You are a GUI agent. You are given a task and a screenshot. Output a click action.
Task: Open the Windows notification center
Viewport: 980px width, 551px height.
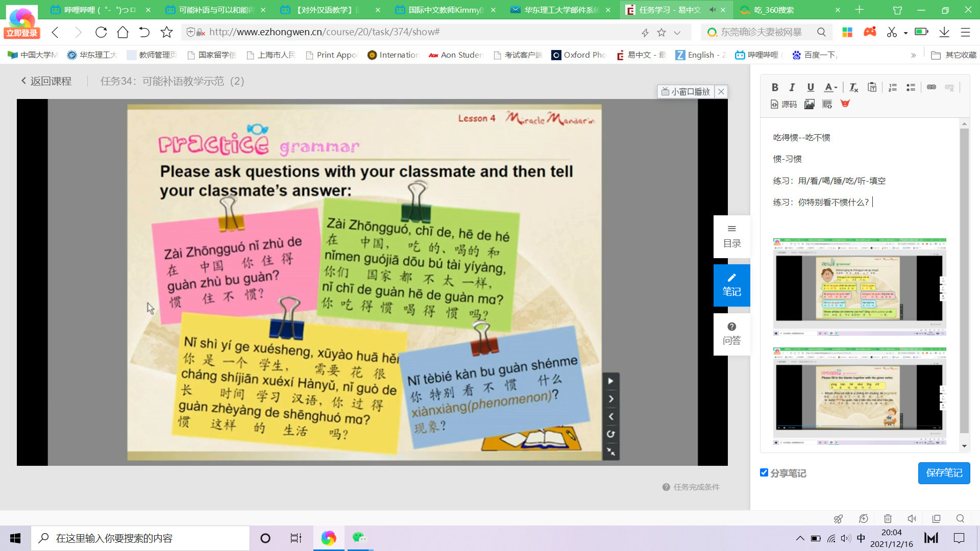click(959, 538)
